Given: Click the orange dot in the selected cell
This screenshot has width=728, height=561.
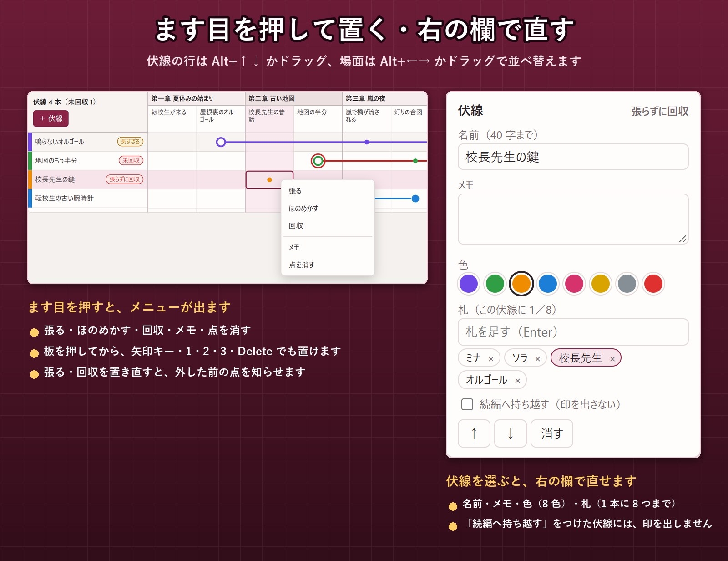Looking at the screenshot, I should tap(269, 180).
